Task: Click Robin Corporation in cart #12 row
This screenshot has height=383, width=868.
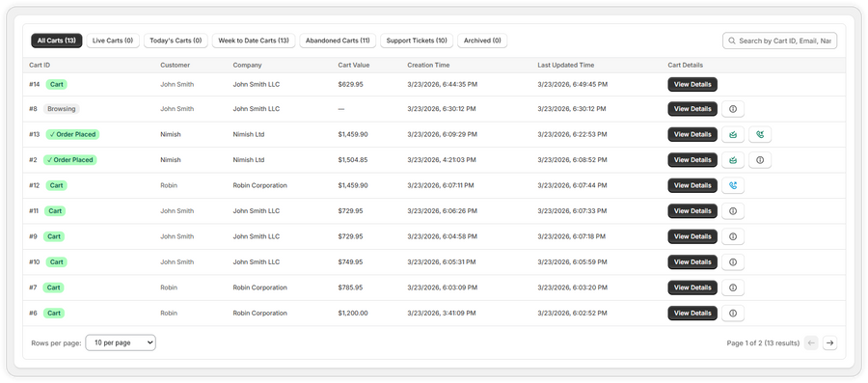Action: pyautogui.click(x=260, y=185)
